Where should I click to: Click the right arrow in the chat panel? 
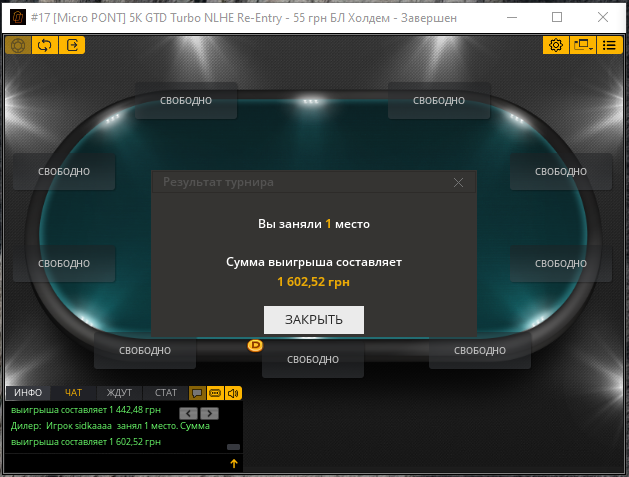tap(209, 413)
